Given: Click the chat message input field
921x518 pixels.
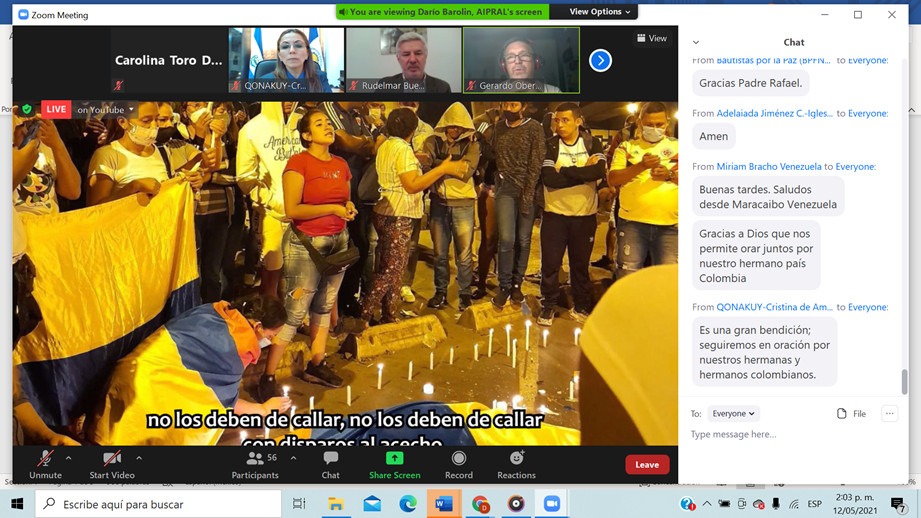Looking at the screenshot, I should coord(790,434).
